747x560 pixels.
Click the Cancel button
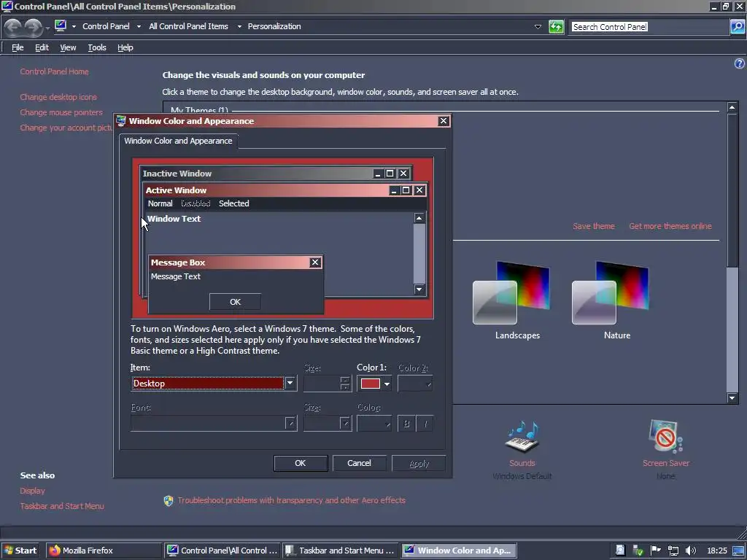[359, 463]
